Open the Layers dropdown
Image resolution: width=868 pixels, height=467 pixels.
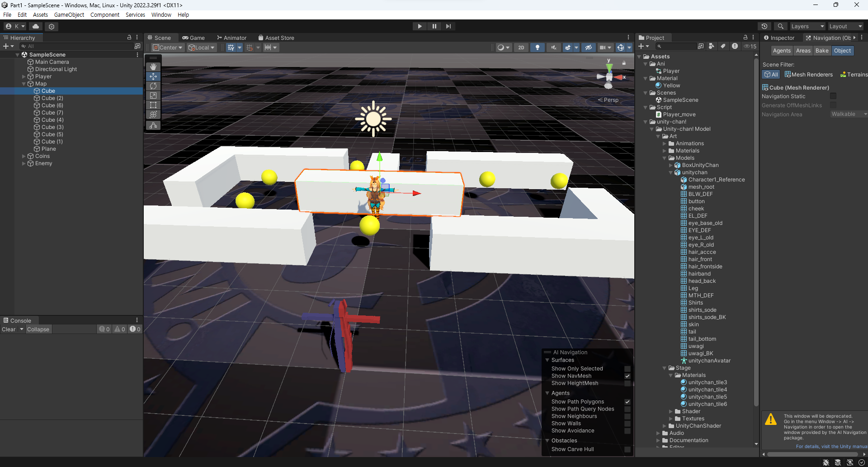(807, 26)
